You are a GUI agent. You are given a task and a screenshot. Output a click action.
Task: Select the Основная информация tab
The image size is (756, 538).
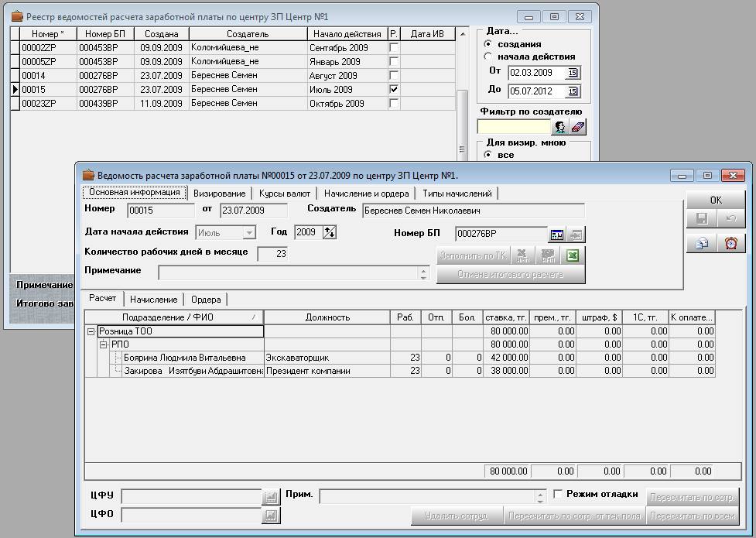pos(135,192)
